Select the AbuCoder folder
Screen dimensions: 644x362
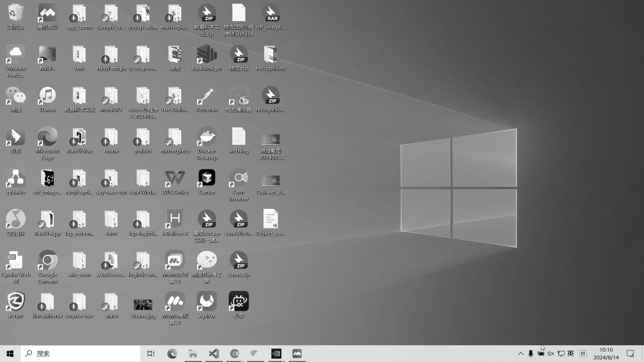click(x=111, y=264)
